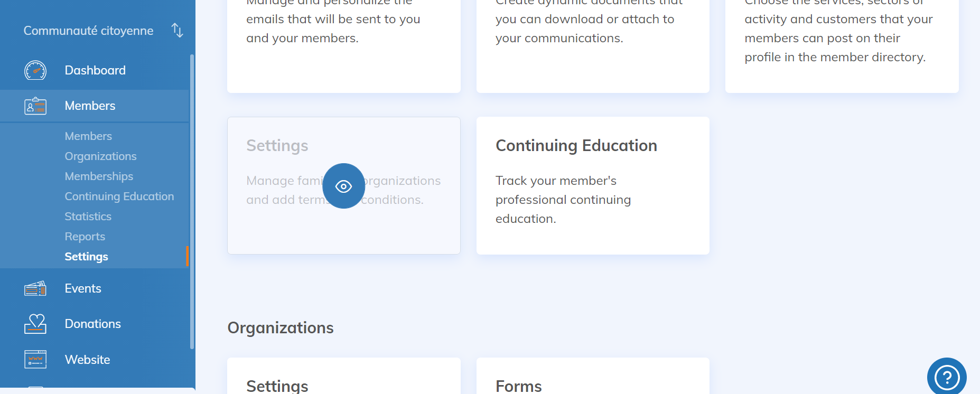
Task: Click the eye icon on Settings card
Action: click(343, 186)
